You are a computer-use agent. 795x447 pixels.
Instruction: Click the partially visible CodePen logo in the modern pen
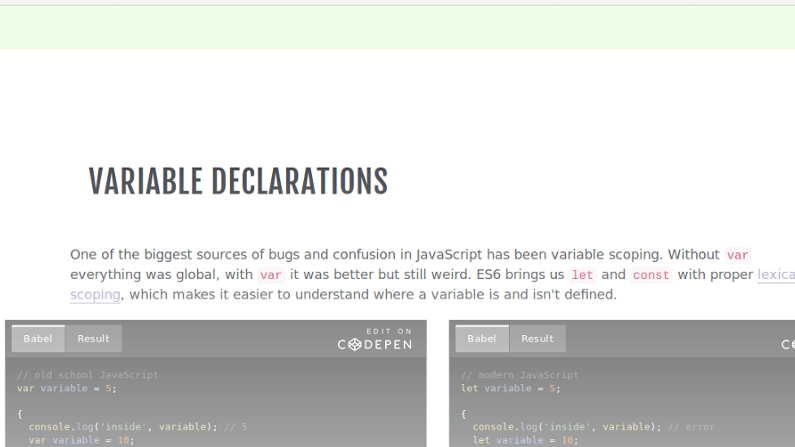[788, 345]
